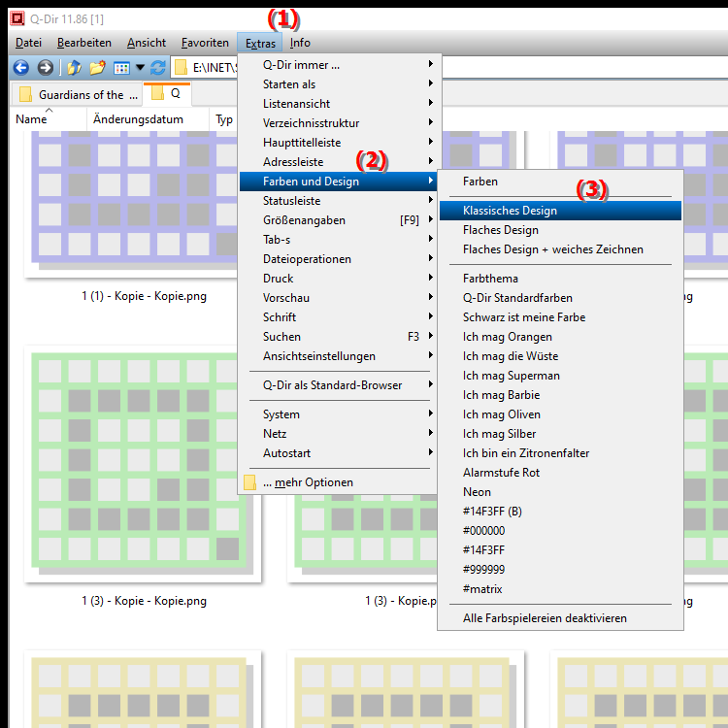Sort by the Name column header
The height and width of the screenshot is (728, 728).
pyautogui.click(x=49, y=119)
